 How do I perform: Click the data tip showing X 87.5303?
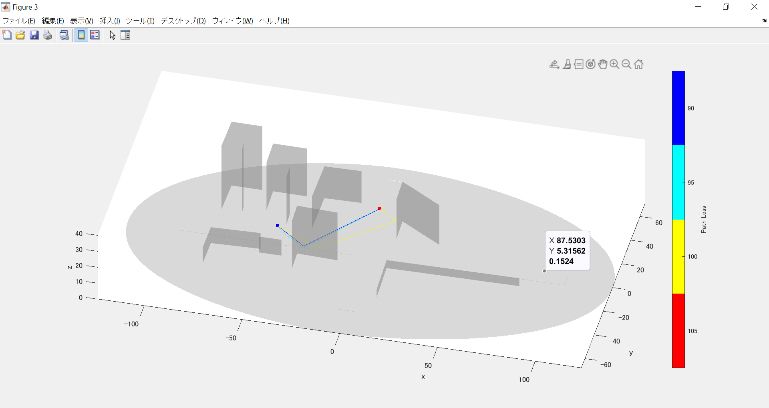click(567, 250)
